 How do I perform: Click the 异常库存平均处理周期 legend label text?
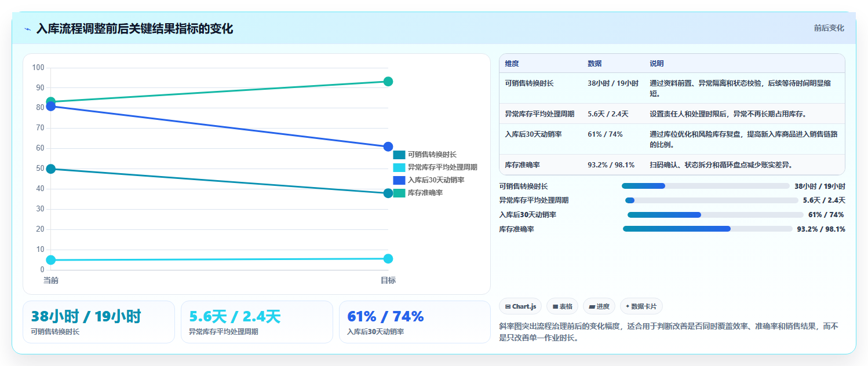[x=443, y=167]
